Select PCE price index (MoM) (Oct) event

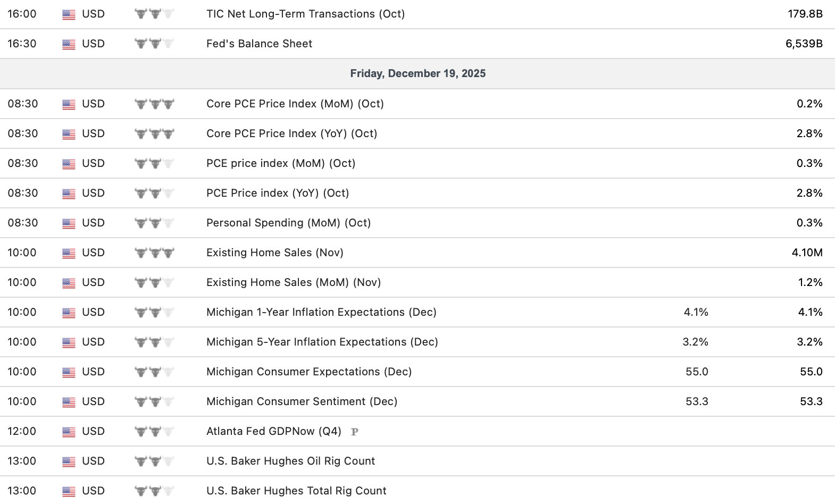click(280, 163)
